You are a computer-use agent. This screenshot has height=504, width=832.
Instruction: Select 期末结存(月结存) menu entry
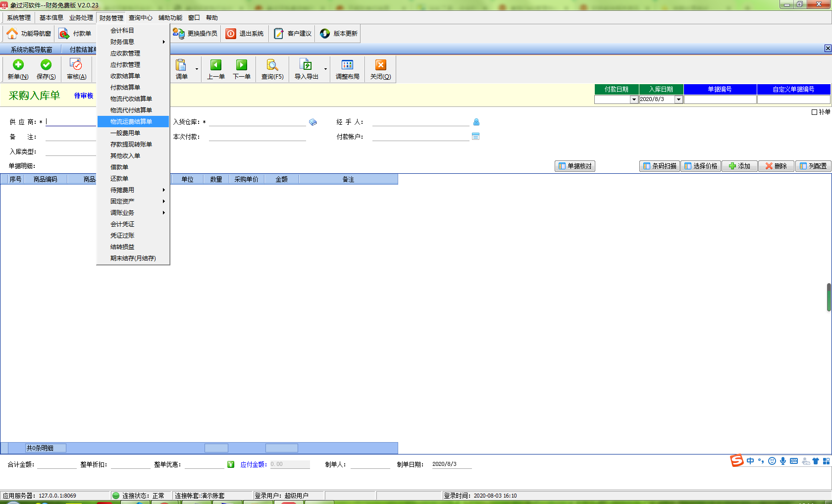click(133, 258)
